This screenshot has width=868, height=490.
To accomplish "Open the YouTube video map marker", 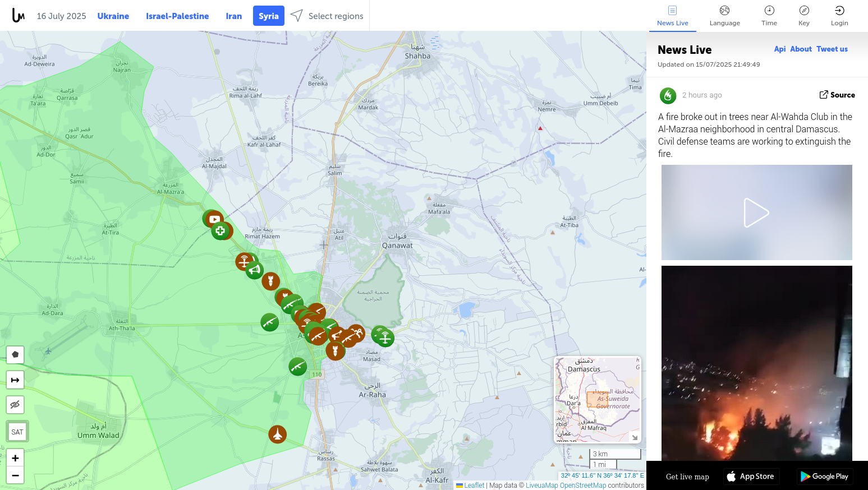I will pos(214,219).
